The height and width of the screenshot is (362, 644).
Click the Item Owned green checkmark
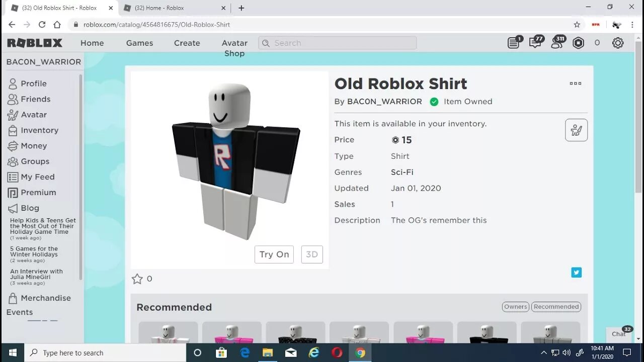click(x=434, y=102)
